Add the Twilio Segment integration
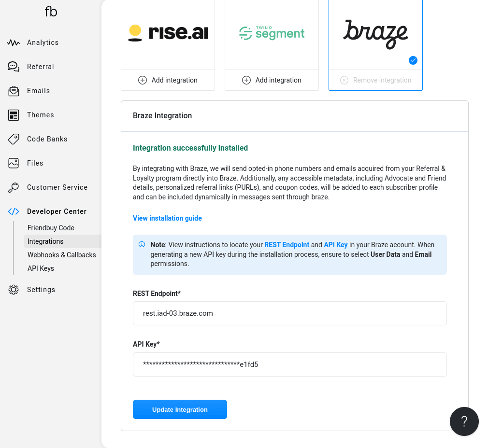The image size is (488, 448). 272,80
